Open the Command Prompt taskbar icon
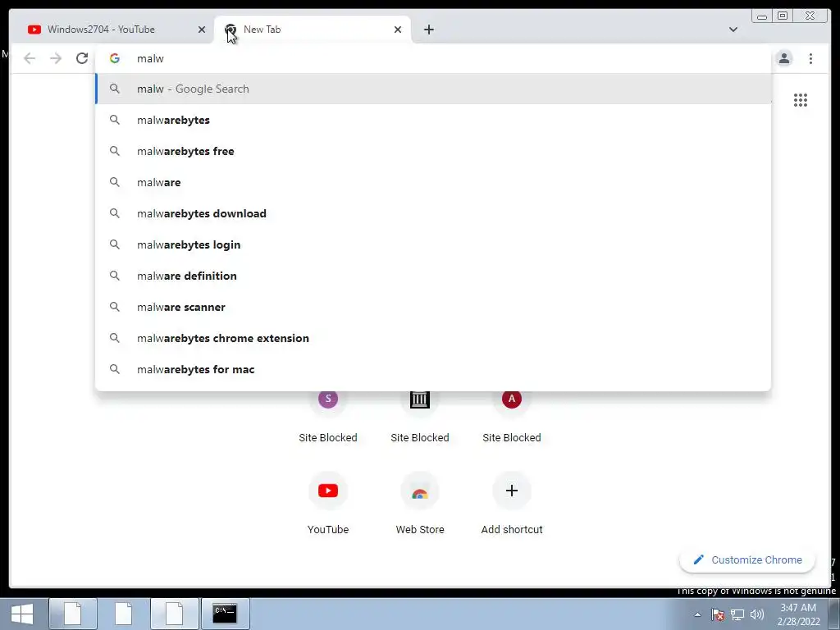The width and height of the screenshot is (840, 630). 225,614
